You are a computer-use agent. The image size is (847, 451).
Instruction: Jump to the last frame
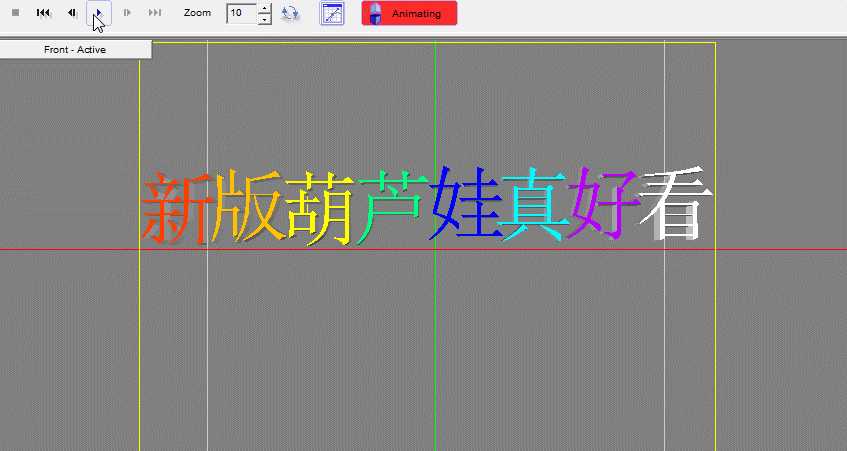pos(154,12)
